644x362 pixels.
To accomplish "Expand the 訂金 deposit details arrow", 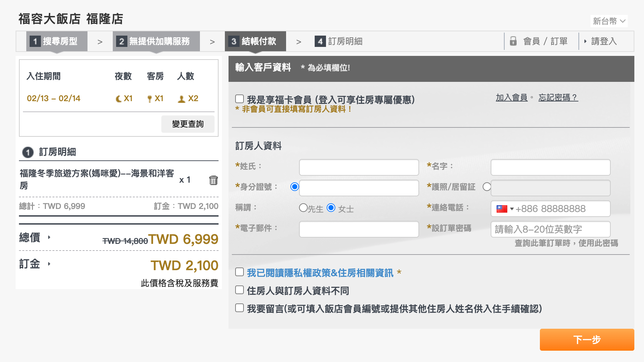I will pos(49,264).
